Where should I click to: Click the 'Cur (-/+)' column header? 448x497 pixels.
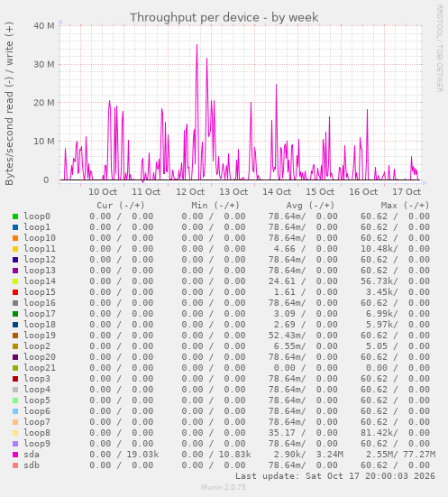(x=121, y=206)
